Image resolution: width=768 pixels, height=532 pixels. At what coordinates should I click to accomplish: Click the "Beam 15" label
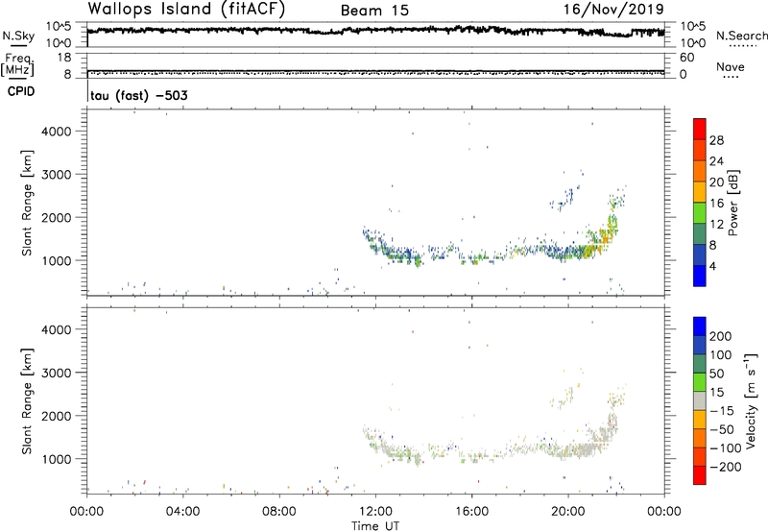tap(374, 11)
